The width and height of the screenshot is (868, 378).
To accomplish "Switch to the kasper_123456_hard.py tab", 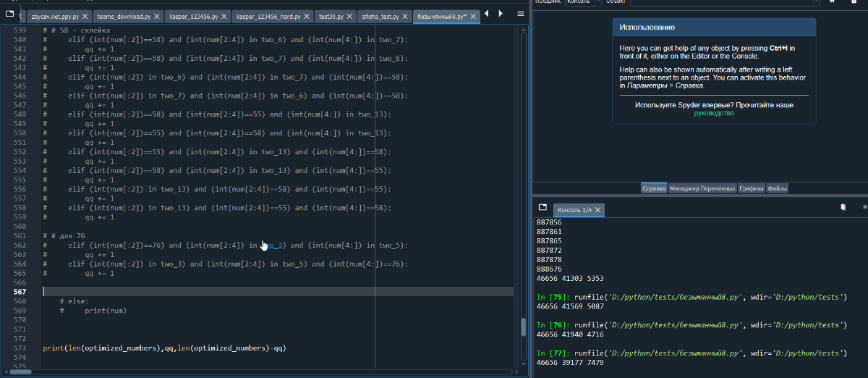I will [x=270, y=16].
